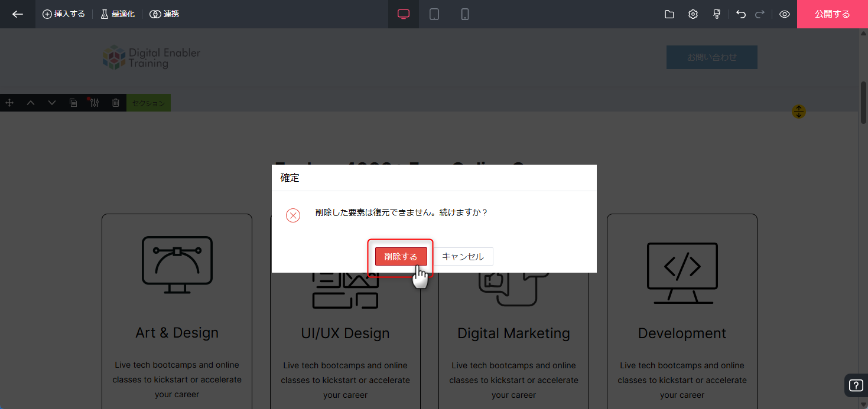Move section up with chevron arrow
This screenshot has height=409, width=868.
point(31,103)
